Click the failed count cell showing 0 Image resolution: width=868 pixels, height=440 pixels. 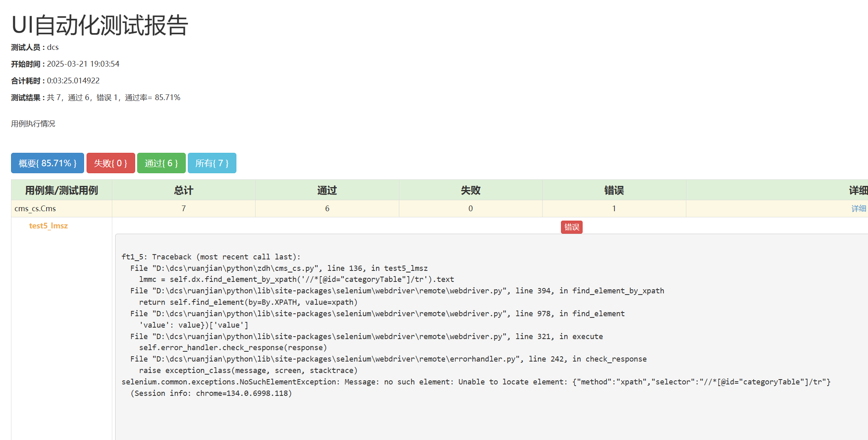coord(471,208)
